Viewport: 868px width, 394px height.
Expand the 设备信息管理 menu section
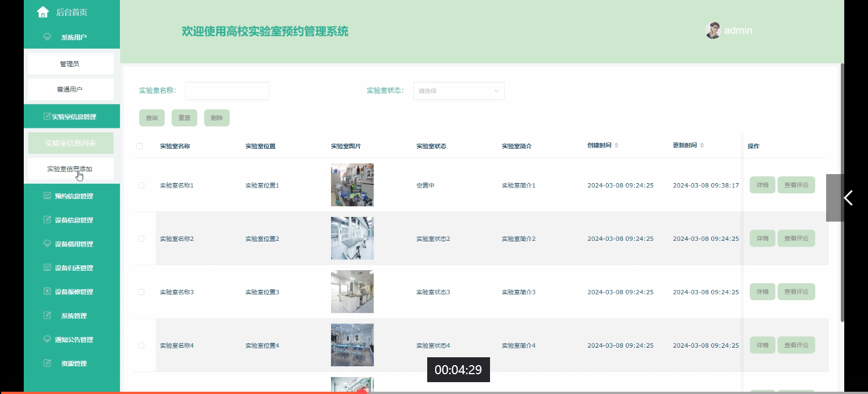tap(72, 220)
